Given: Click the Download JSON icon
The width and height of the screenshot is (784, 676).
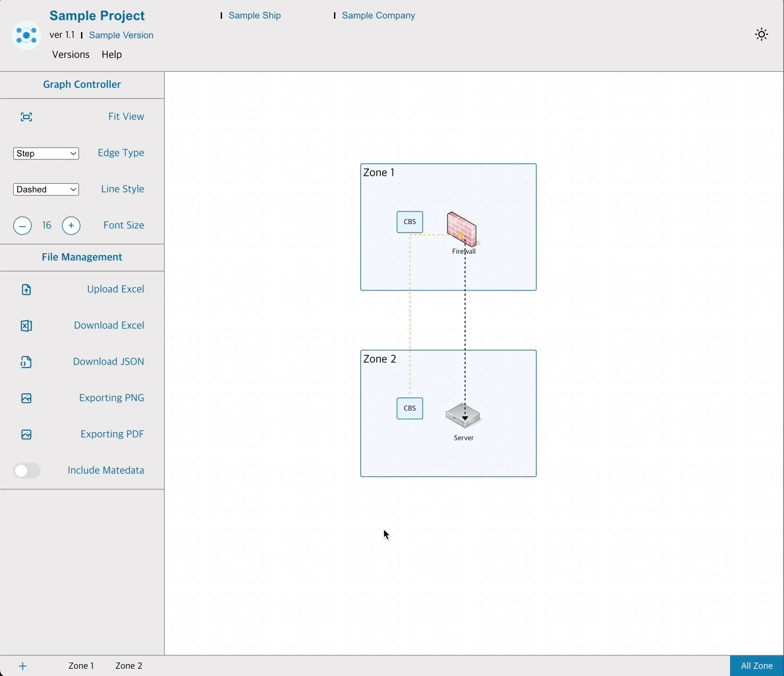Looking at the screenshot, I should pyautogui.click(x=26, y=362).
